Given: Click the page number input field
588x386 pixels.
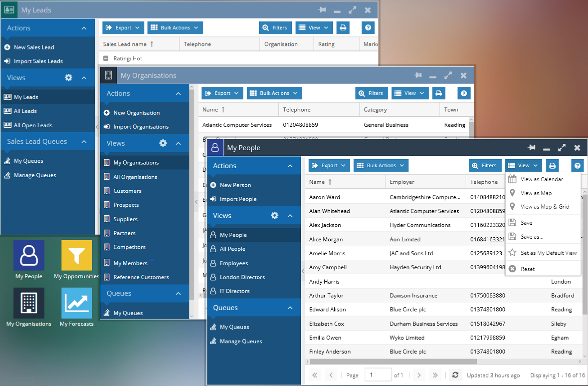Looking at the screenshot, I should pyautogui.click(x=378, y=375).
